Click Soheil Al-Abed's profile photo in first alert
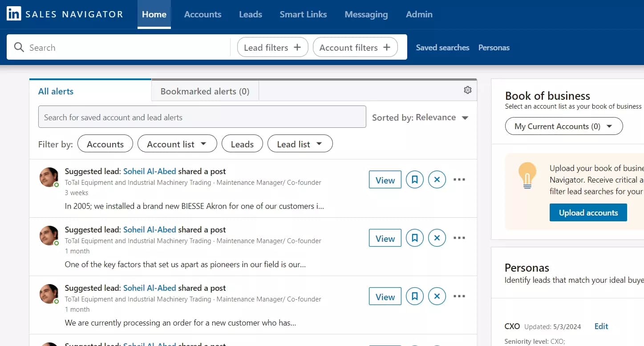The width and height of the screenshot is (644, 346). (49, 177)
